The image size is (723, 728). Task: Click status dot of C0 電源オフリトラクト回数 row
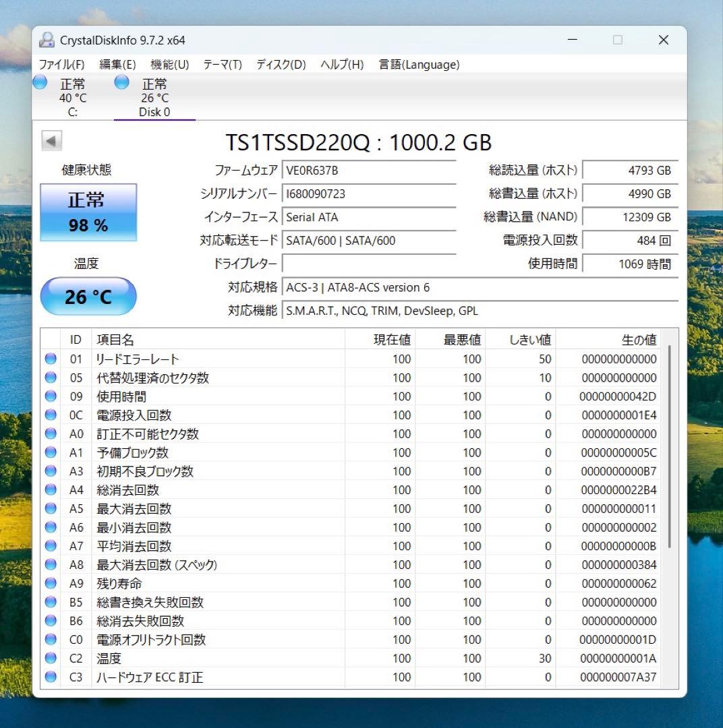[51, 639]
